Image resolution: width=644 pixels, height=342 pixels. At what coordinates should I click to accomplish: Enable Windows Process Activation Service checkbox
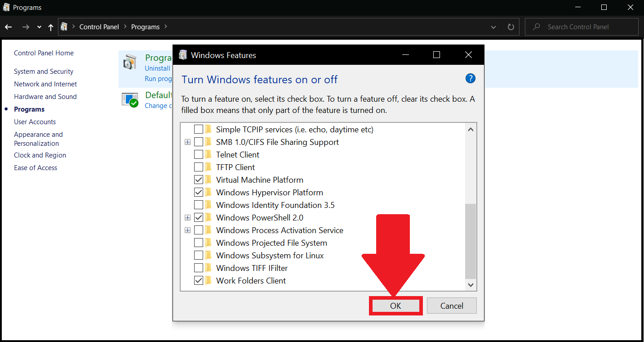tap(199, 230)
